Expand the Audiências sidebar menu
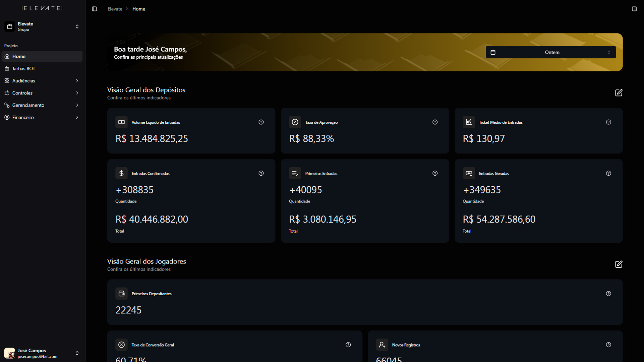Image resolution: width=644 pixels, height=362 pixels. click(x=42, y=81)
